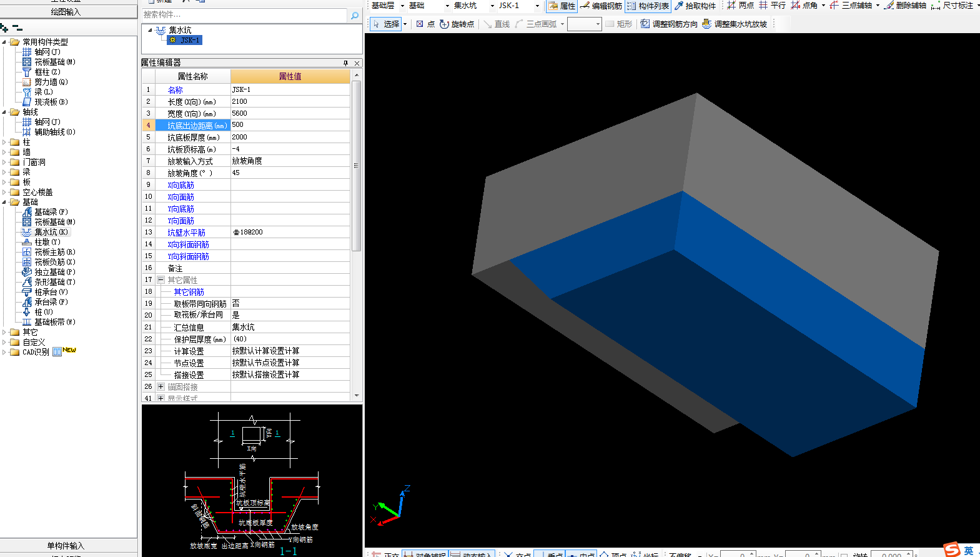Click the 坑壁水平筋 property link
Image resolution: width=980 pixels, height=557 pixels.
tap(186, 233)
